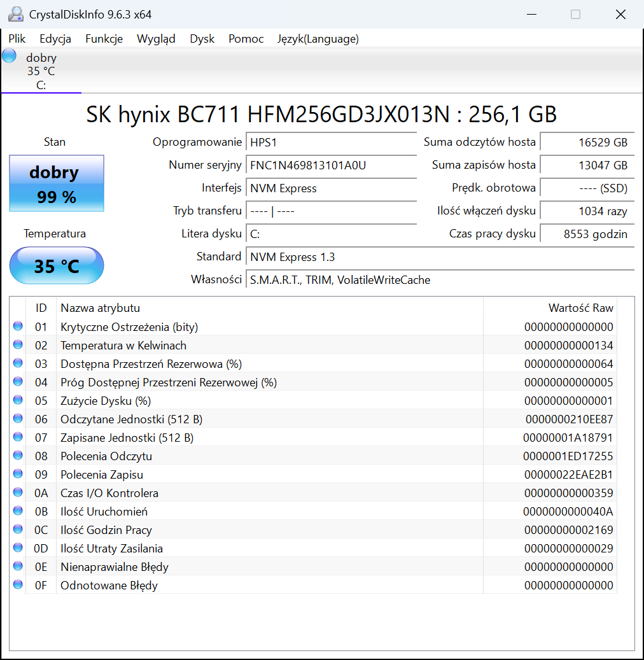
Task: Click the Wartość Raw column header
Action: tap(580, 308)
